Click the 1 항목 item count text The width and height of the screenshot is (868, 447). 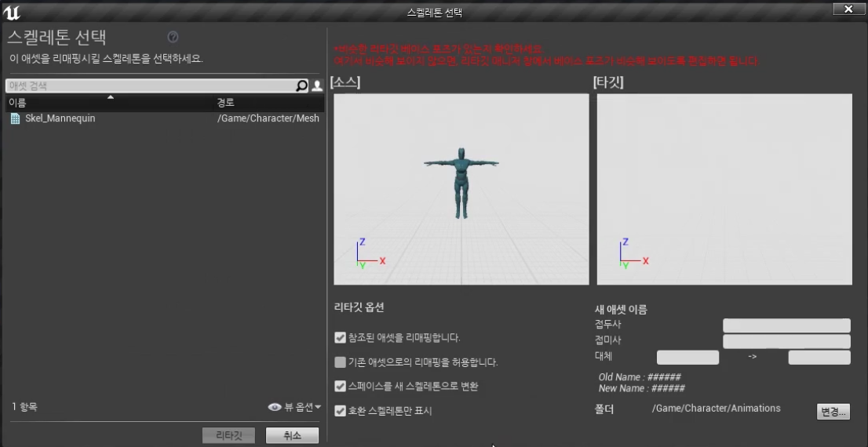pyautogui.click(x=25, y=407)
